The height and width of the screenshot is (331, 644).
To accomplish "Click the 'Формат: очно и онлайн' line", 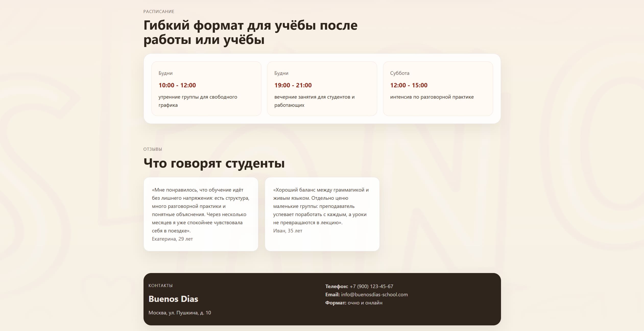I will click(354, 303).
